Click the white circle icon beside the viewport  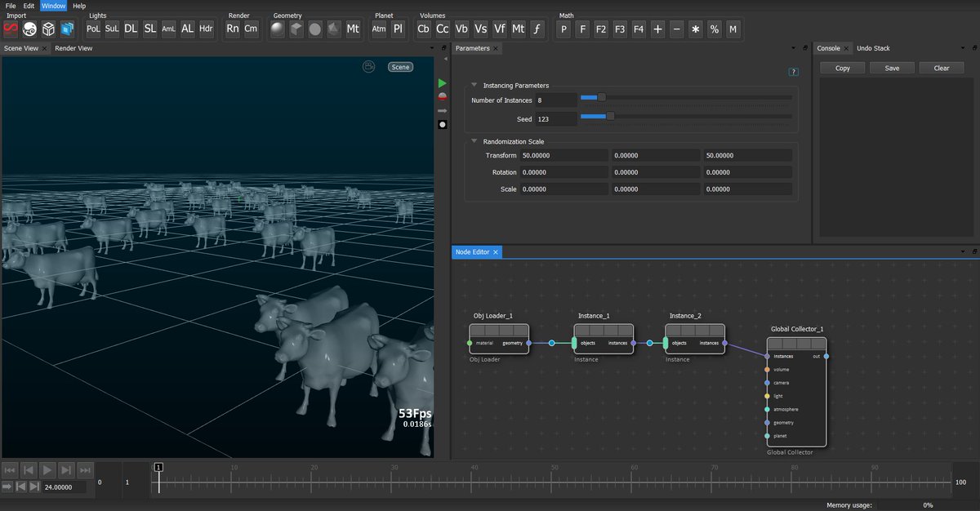pyautogui.click(x=443, y=124)
